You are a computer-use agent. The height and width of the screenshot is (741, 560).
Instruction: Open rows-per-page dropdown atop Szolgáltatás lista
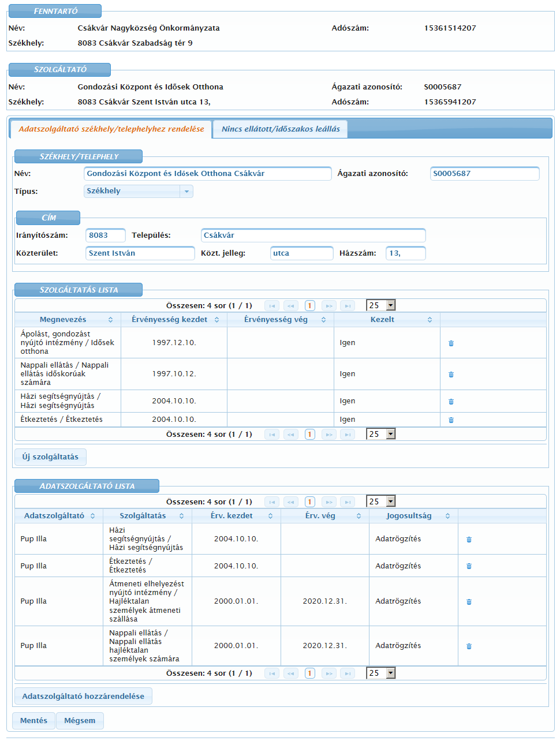pyautogui.click(x=381, y=306)
